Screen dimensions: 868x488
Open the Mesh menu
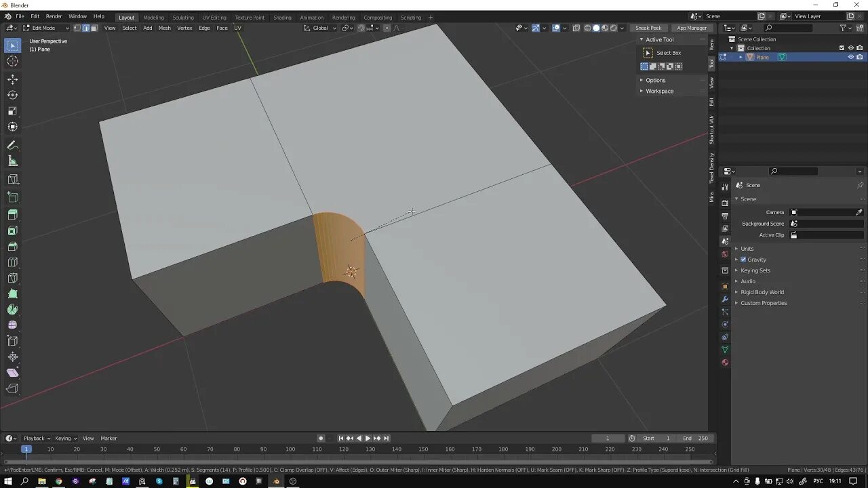164,28
